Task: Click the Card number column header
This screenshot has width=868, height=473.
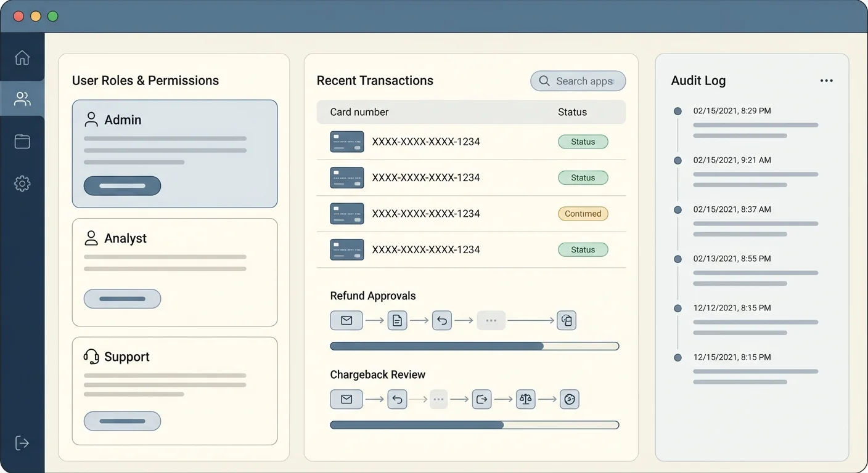Action: 359,112
